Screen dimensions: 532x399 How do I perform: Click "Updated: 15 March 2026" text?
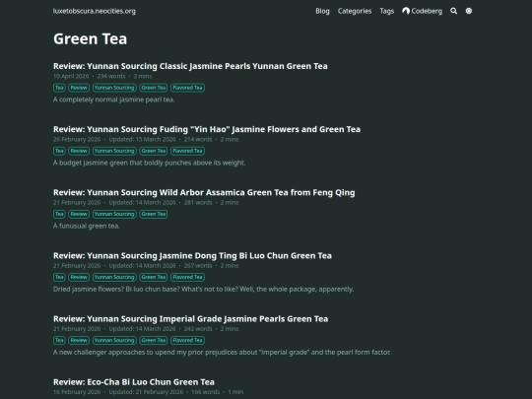click(142, 140)
